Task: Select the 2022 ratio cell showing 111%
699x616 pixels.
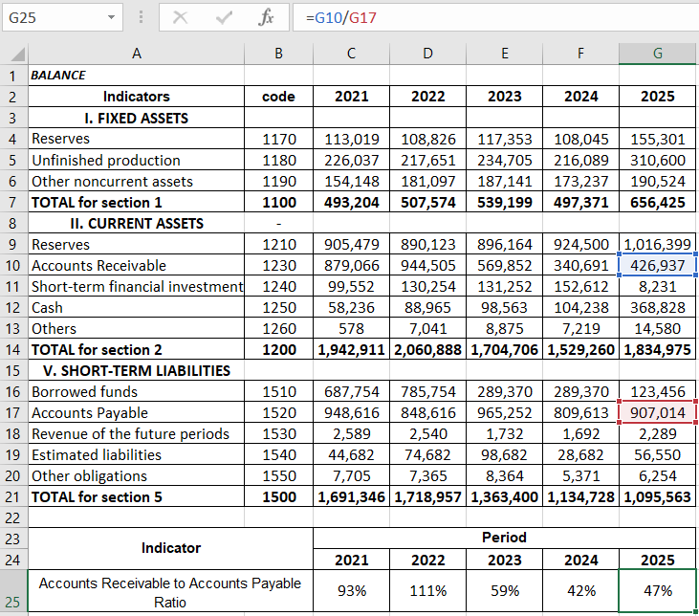Action: tap(427, 591)
